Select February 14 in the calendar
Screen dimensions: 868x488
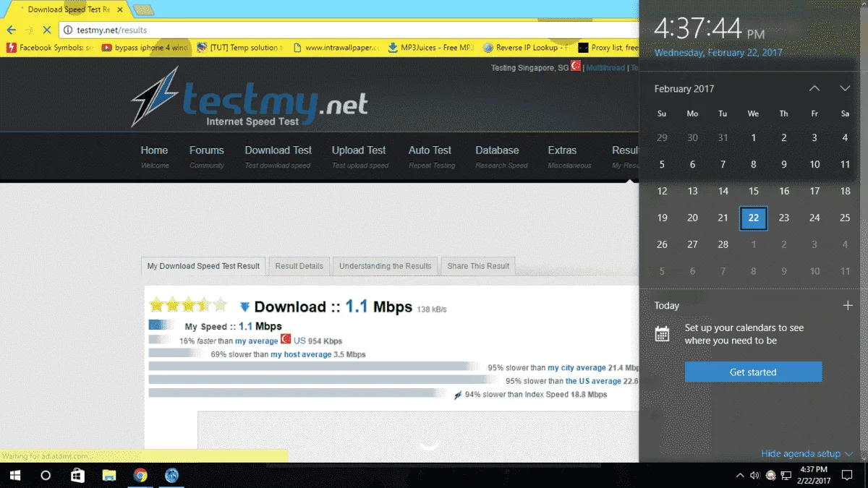click(x=723, y=191)
